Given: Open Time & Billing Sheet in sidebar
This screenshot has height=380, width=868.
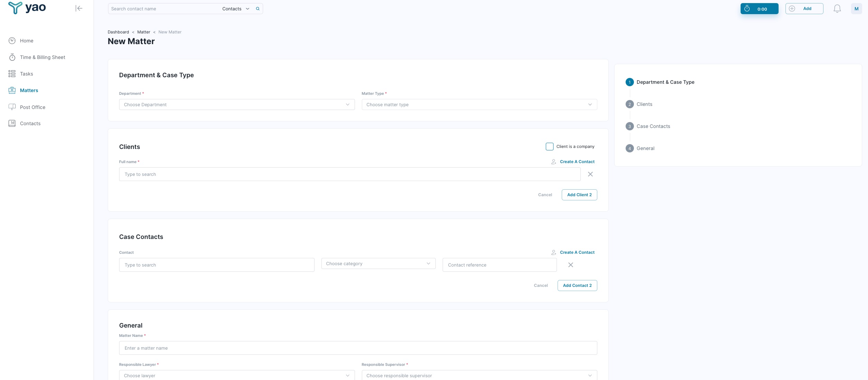Looking at the screenshot, I should point(42,57).
